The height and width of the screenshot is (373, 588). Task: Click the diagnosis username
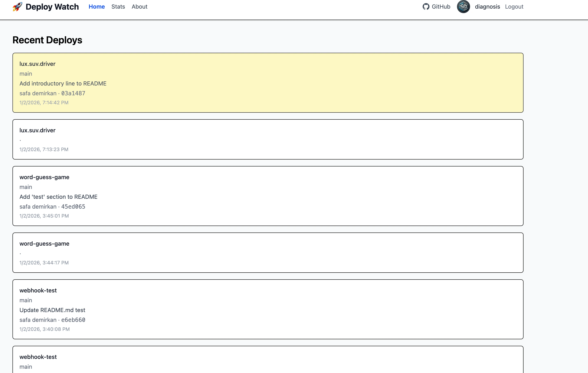click(487, 7)
